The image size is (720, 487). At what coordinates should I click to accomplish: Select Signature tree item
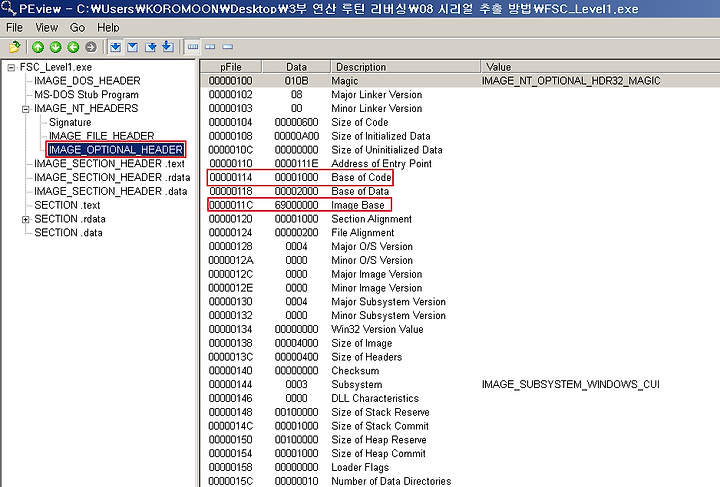coord(70,123)
